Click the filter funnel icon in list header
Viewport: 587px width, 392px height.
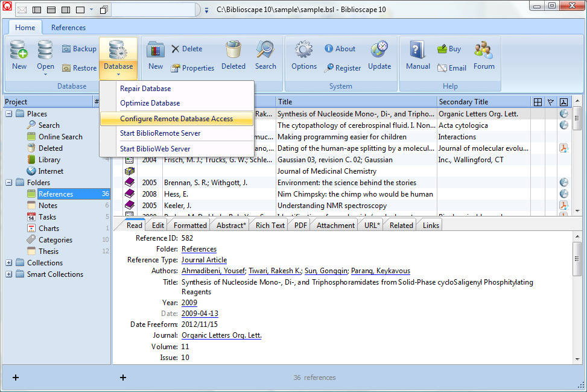551,102
